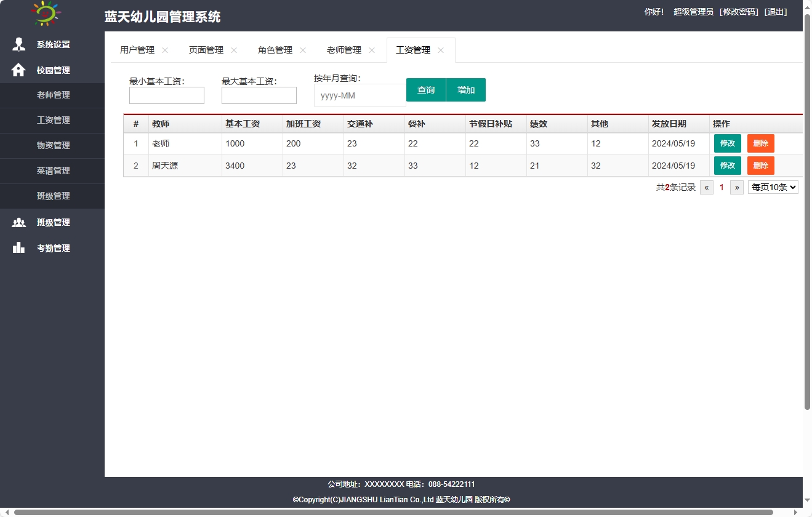Click the « previous page button
The height and width of the screenshot is (517, 812).
pyautogui.click(x=706, y=187)
